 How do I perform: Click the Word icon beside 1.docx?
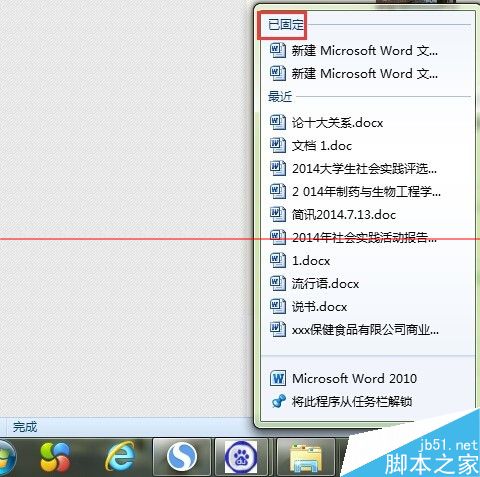(278, 260)
